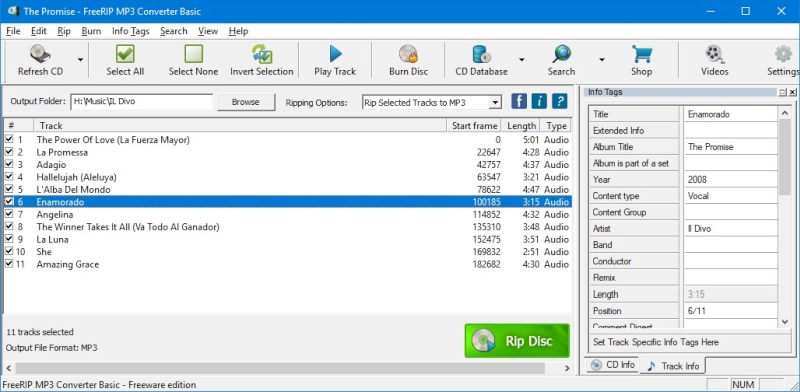Click the question mark help icon
Screen dimensions: 800x392
click(559, 101)
